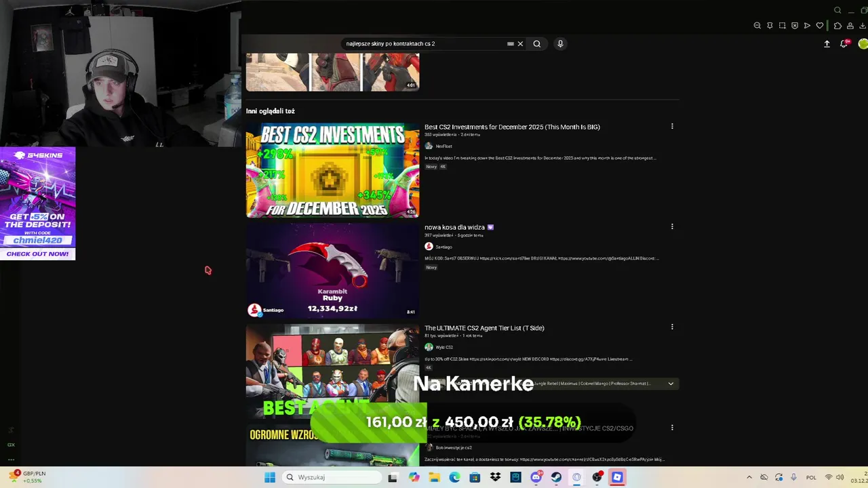Open Discord from the taskbar
Screen dimensions: 868x488
[536, 477]
